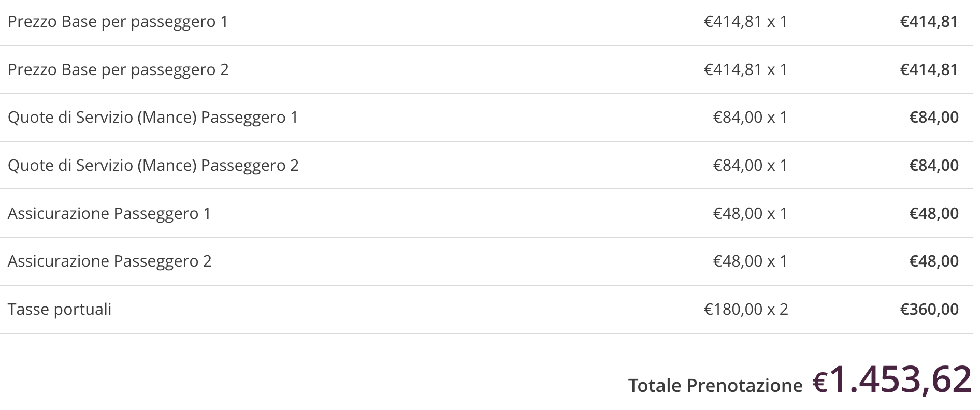Select the Prezzo Base per passeggero 1 label
This screenshot has width=980, height=410.
(118, 22)
